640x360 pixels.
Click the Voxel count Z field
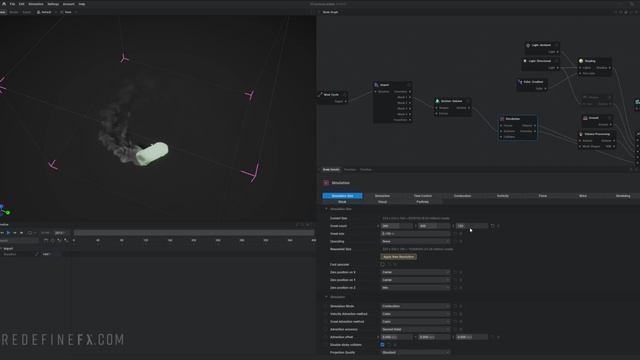click(x=471, y=226)
